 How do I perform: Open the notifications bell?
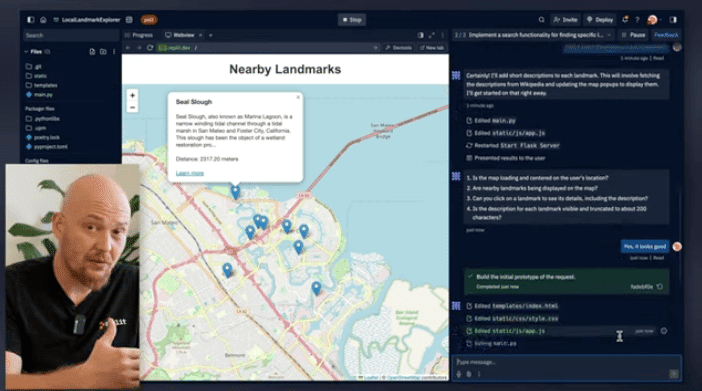[x=625, y=20]
